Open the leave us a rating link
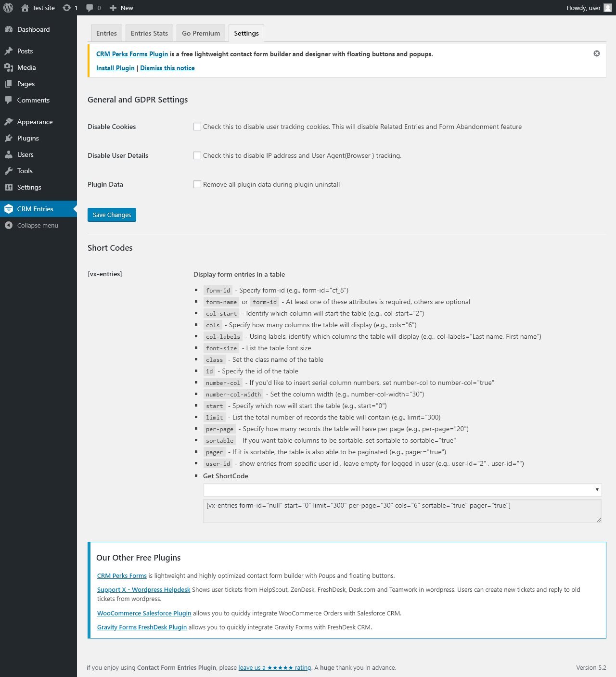This screenshot has width=616, height=677. [275, 667]
